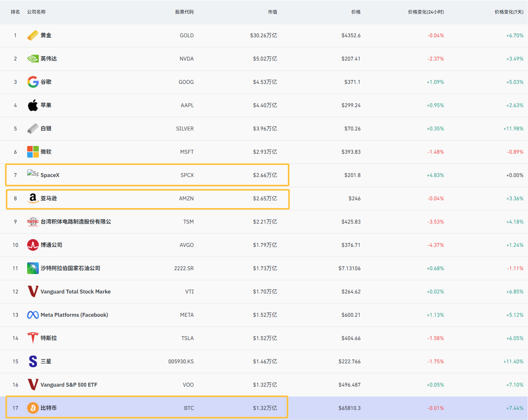Open the 白银 asset link
Viewport: 528px width, 420px height.
click(x=46, y=128)
